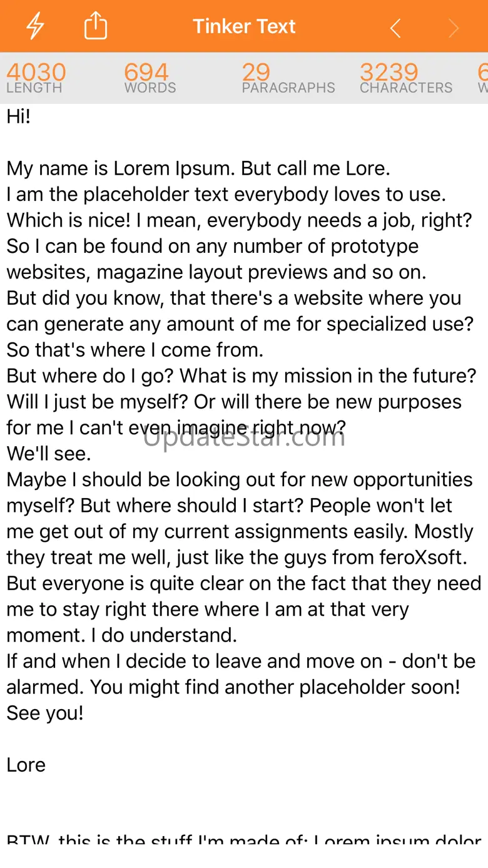Go back with the left chevron
The width and height of the screenshot is (488, 868).
point(395,28)
